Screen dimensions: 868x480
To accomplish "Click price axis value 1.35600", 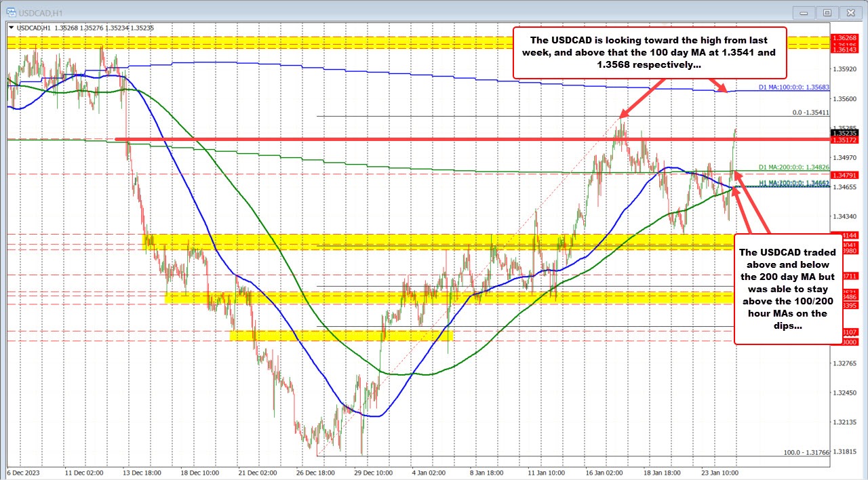I will point(845,98).
